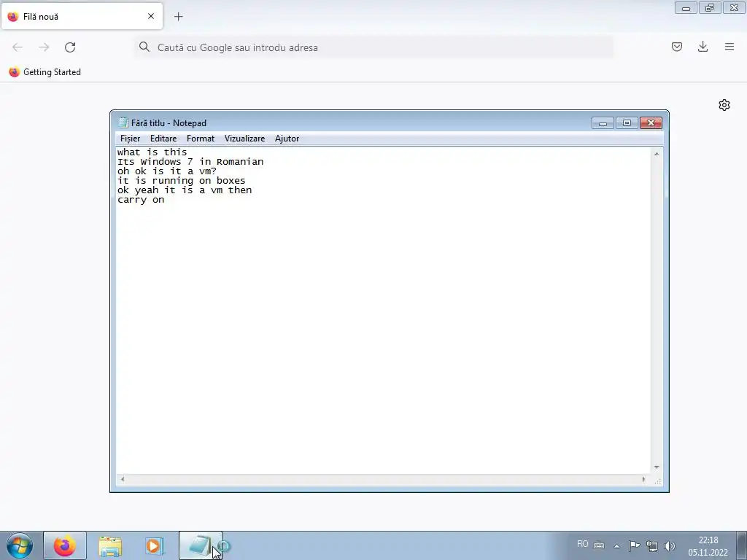Open the Firefox downloads panel
The width and height of the screenshot is (747, 560).
click(703, 47)
